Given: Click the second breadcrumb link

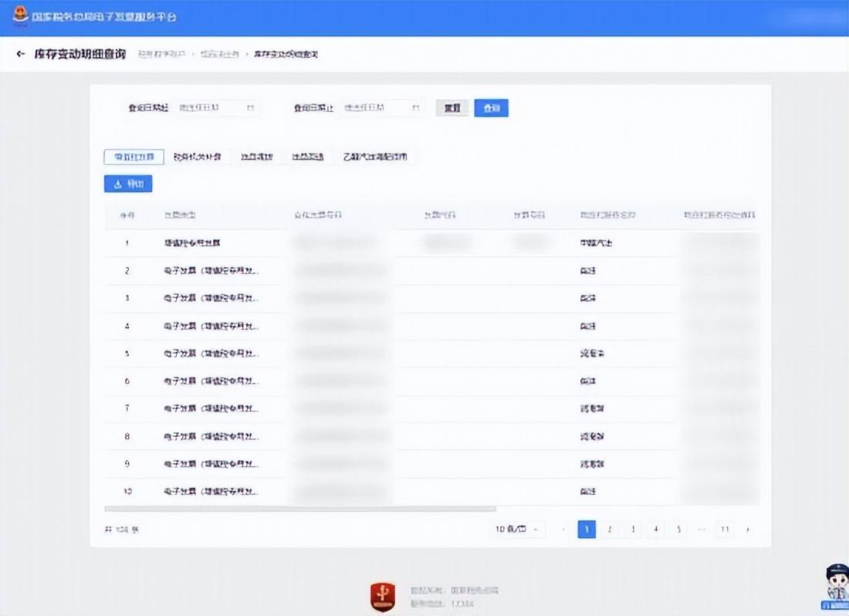Looking at the screenshot, I should tap(219, 54).
